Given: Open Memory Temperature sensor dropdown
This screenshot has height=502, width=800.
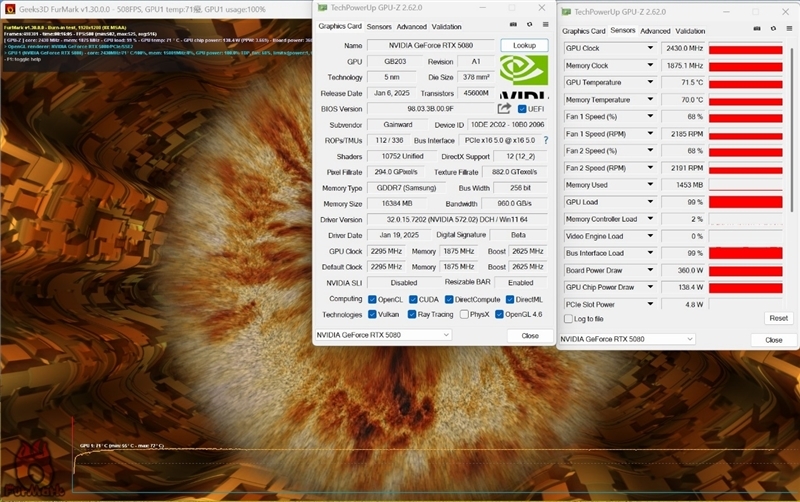Looking at the screenshot, I should pyautogui.click(x=650, y=99).
